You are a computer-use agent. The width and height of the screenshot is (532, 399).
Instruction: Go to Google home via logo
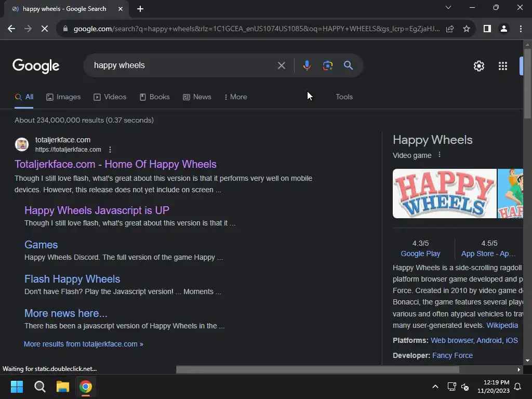(36, 66)
